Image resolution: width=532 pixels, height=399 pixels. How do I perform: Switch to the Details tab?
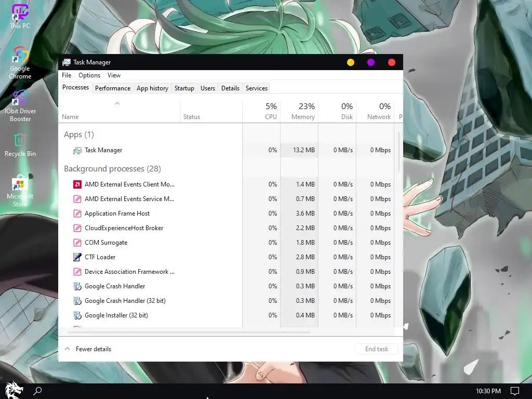point(230,88)
